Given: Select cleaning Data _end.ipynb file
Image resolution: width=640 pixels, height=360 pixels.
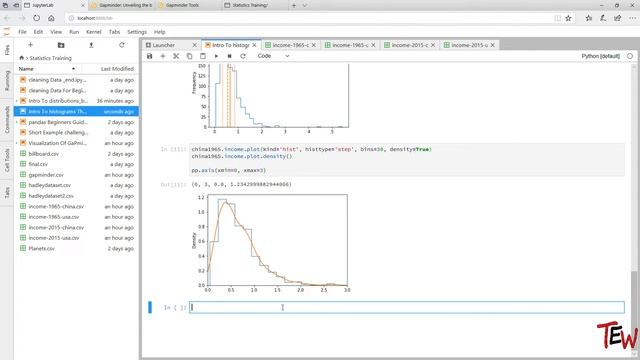Looking at the screenshot, I should (77, 80).
